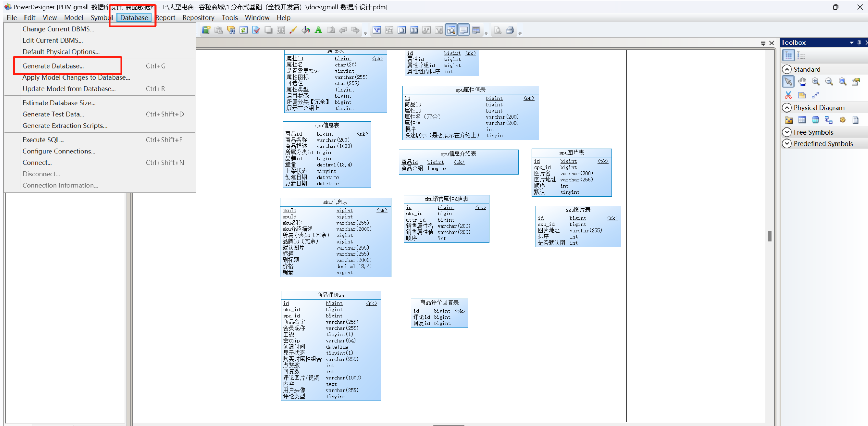This screenshot has width=868, height=426.
Task: Choose Default Physical Options menu entry
Action: (x=100, y=52)
